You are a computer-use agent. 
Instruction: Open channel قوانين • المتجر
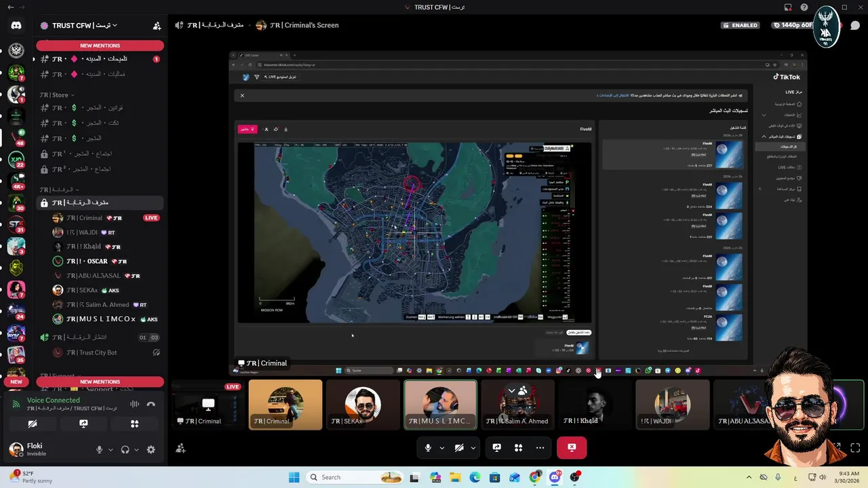pyautogui.click(x=100, y=108)
